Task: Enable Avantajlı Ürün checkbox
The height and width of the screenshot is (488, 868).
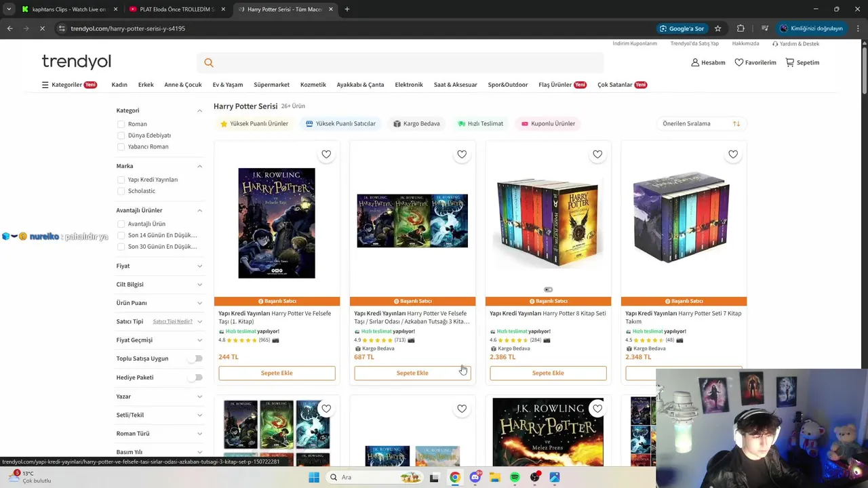Action: 121,224
